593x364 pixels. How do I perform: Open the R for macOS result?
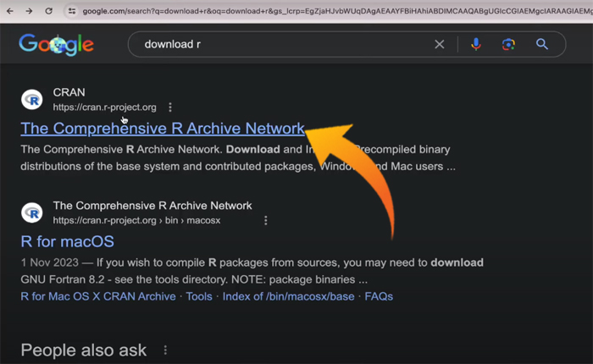pos(67,242)
